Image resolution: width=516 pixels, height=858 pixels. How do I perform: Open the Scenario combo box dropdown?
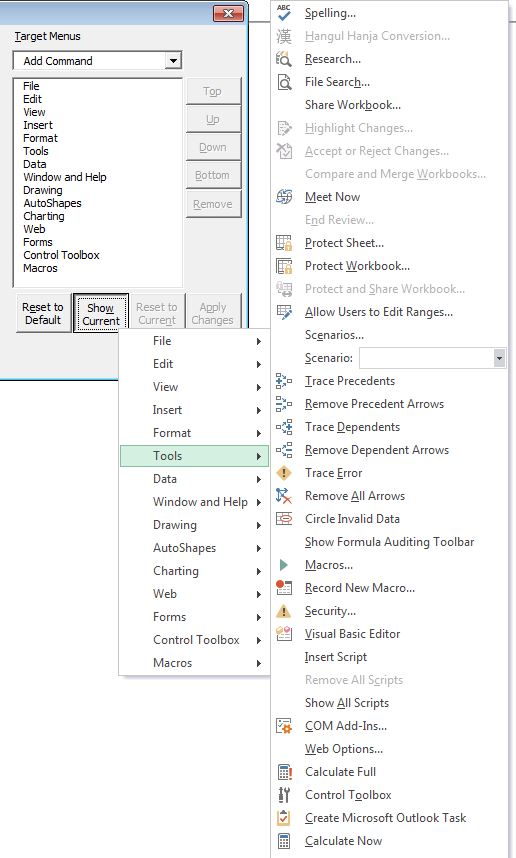(499, 358)
